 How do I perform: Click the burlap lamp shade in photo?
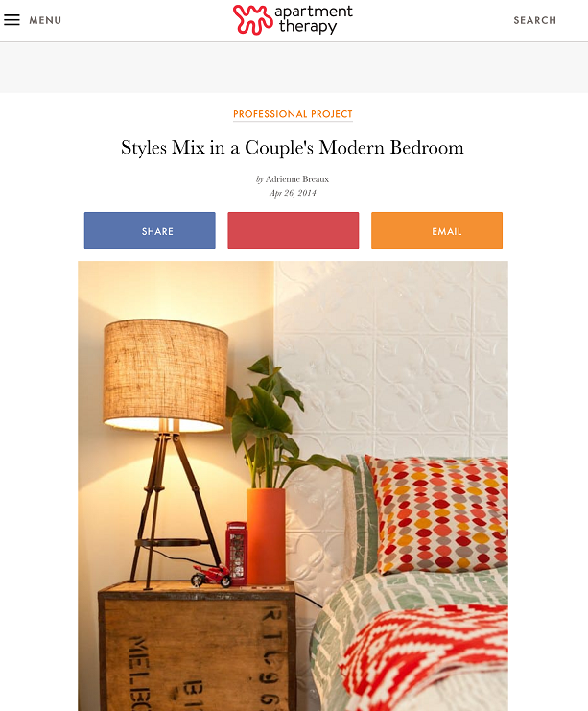tap(165, 375)
